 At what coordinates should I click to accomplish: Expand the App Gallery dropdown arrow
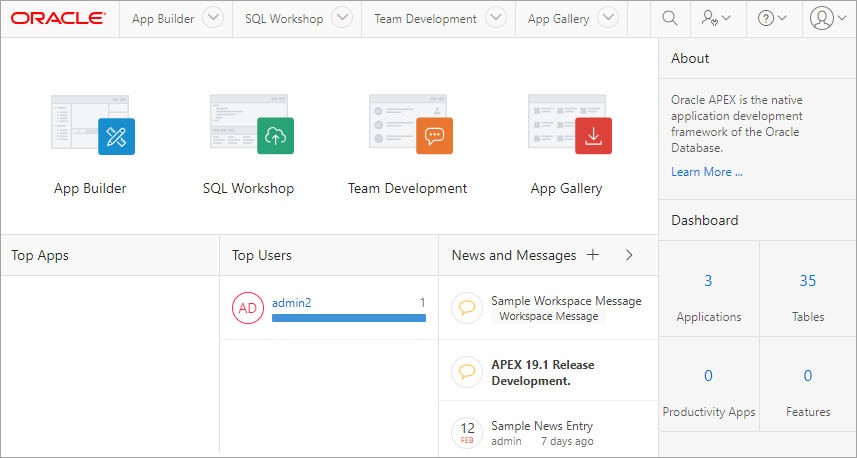pos(608,17)
